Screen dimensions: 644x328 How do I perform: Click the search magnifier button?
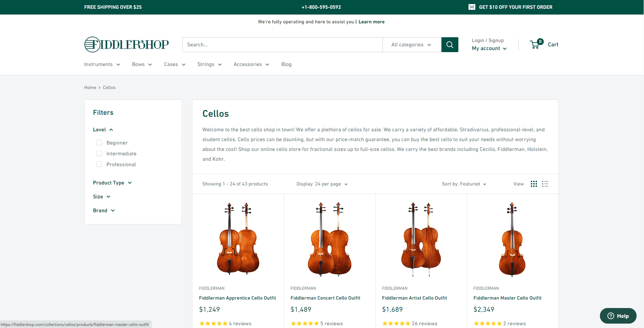(450, 45)
